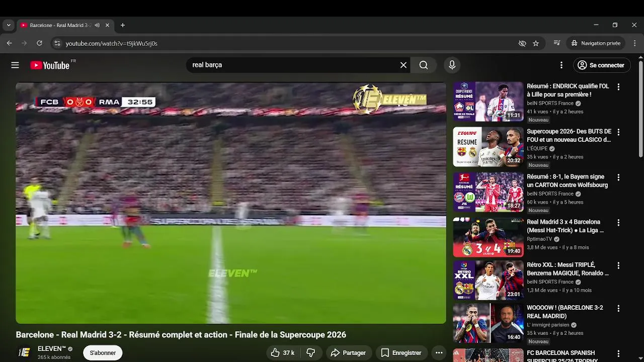
Task: Open Real Madrid 3 x 4 Barcelona thumbnail
Action: pyautogui.click(x=488, y=237)
